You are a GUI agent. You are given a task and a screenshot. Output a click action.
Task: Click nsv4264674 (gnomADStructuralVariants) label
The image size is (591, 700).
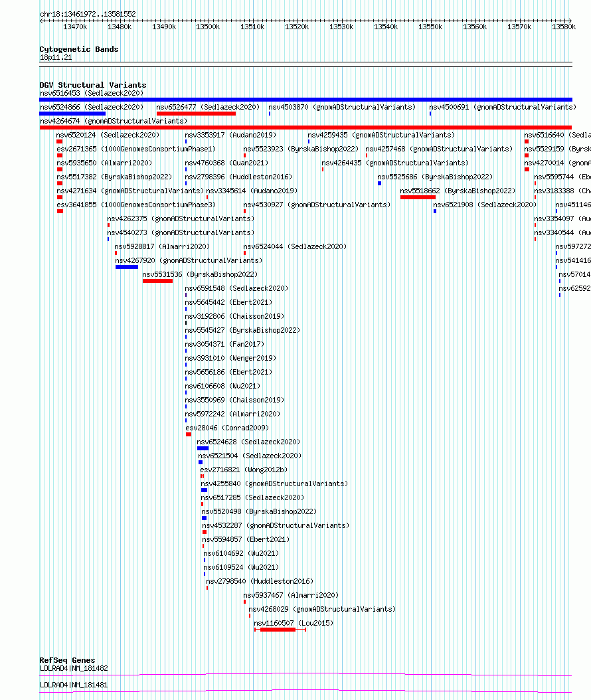coord(114,121)
